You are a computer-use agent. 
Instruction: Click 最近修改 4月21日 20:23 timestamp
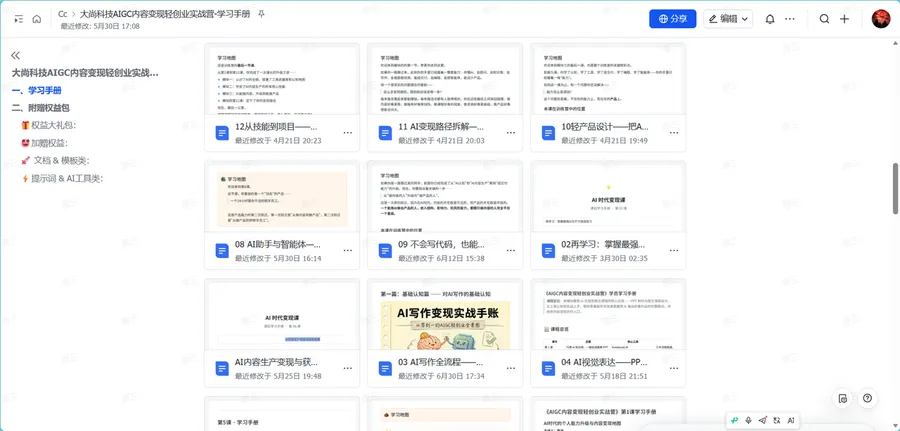[278, 141]
